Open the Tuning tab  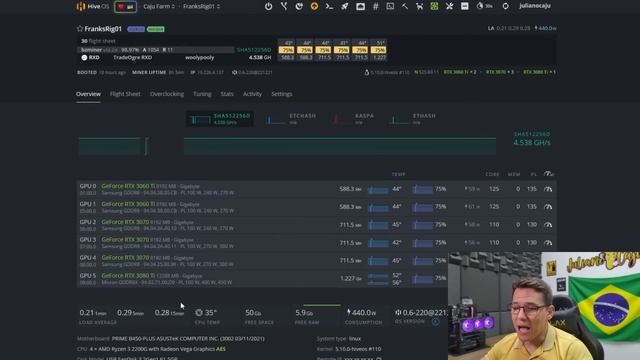click(x=202, y=94)
